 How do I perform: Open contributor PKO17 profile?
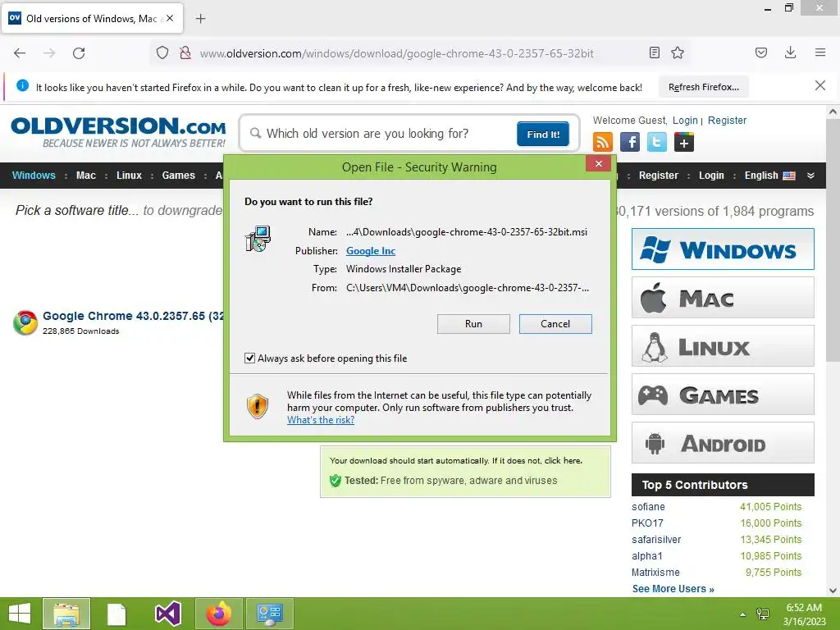[647, 523]
